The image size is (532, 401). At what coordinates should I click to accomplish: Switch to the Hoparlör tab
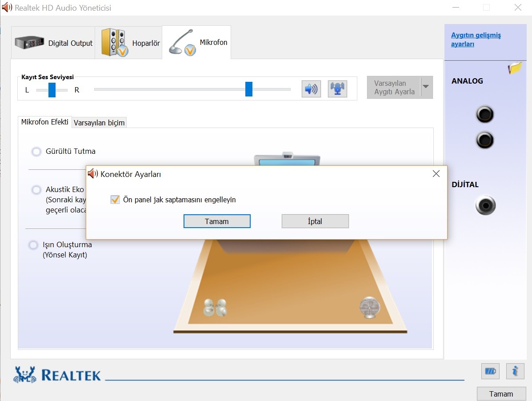click(x=128, y=43)
